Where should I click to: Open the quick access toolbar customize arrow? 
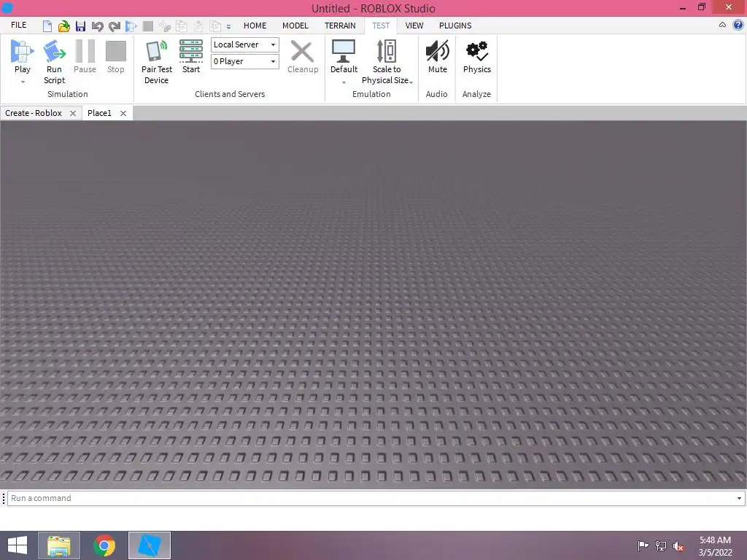click(x=228, y=27)
